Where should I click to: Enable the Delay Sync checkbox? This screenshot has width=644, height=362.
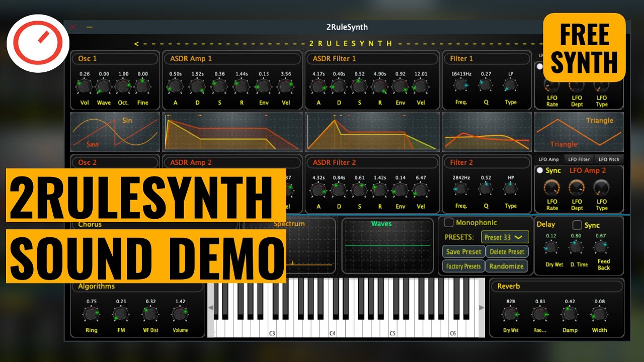[577, 225]
